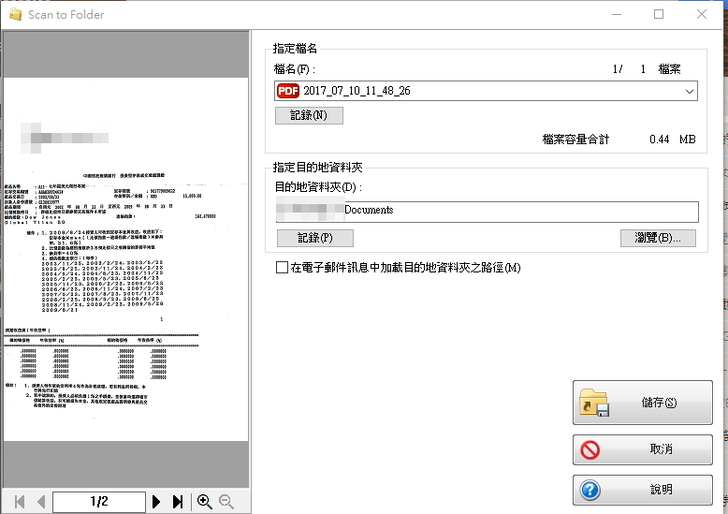This screenshot has width=728, height=514.
Task: Click the 1/2 page number field
Action: point(99,501)
